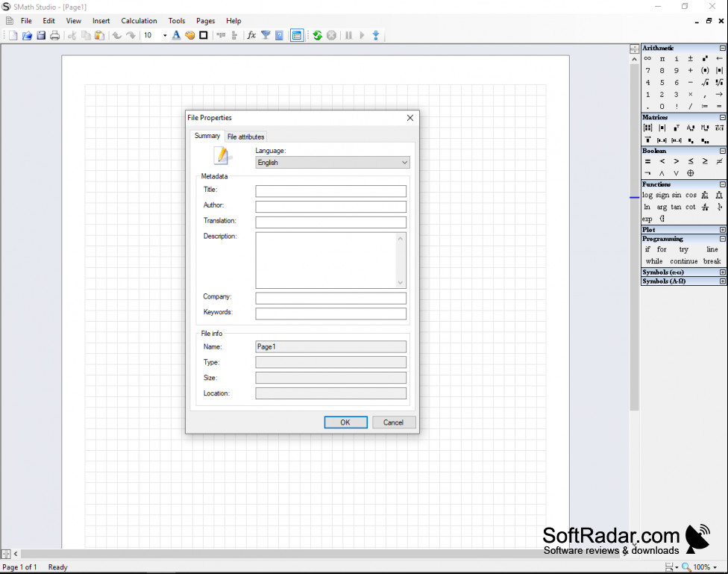Collapse the Functions panel

point(723,184)
